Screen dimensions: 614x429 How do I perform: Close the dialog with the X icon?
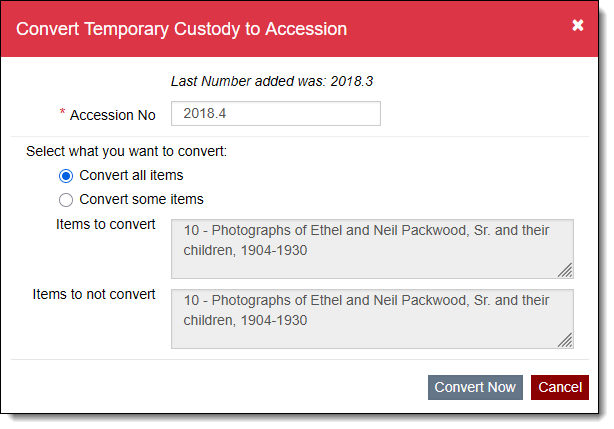[x=578, y=26]
